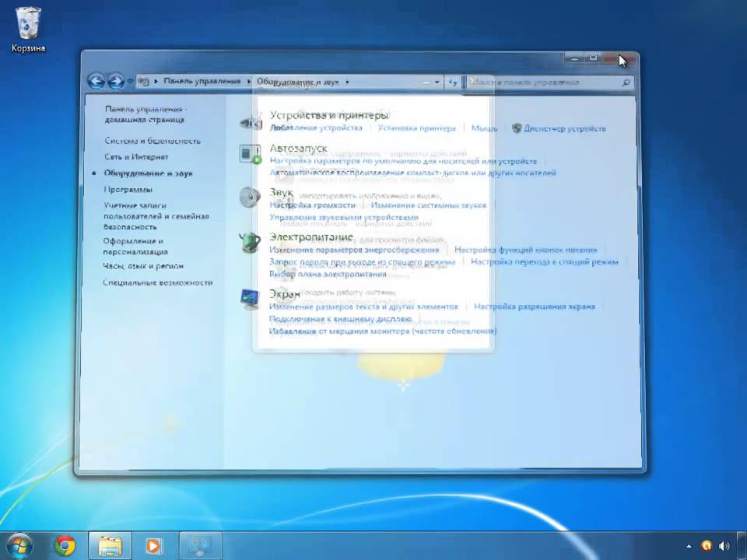Open Панель управления - домашняя страница

point(146,114)
